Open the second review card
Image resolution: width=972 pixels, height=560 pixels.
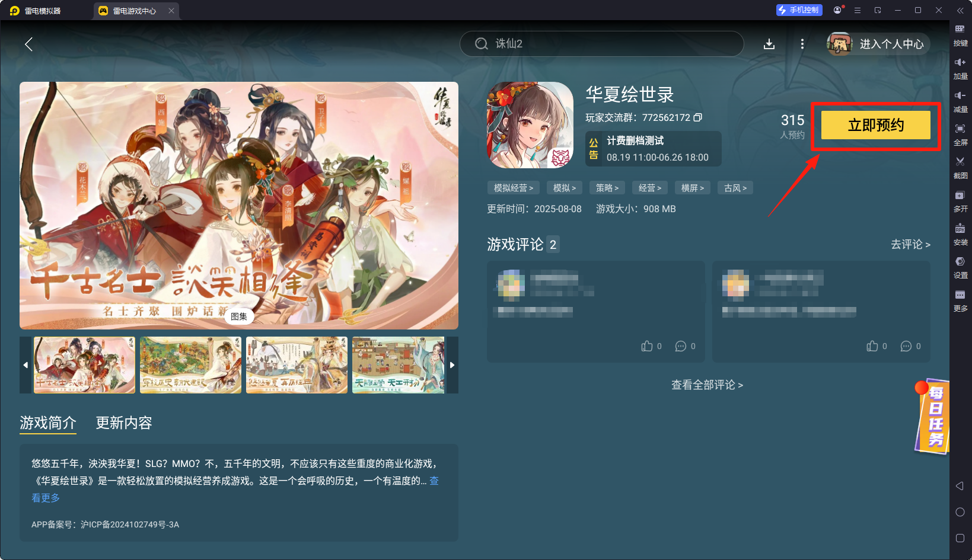821,312
